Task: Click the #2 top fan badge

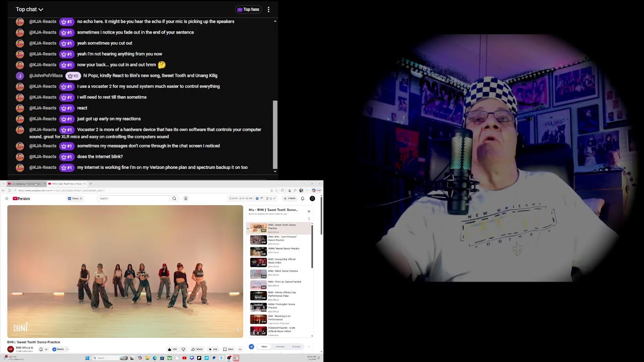Action: pyautogui.click(x=73, y=75)
